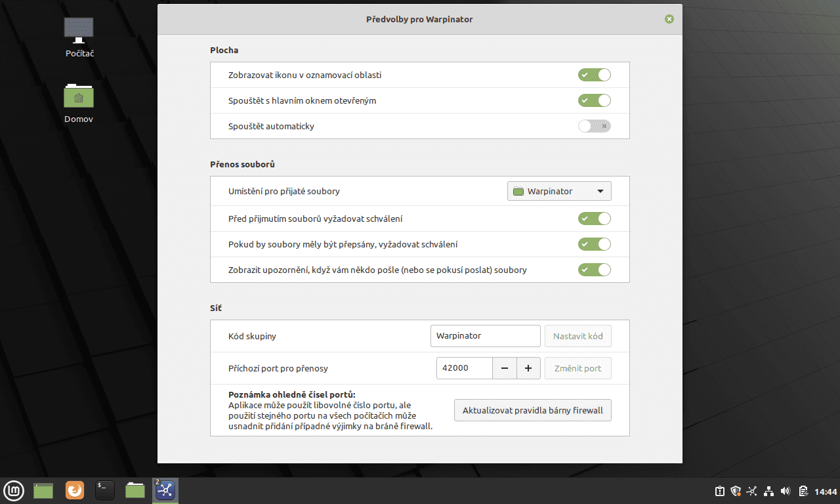The width and height of the screenshot is (840, 504).
Task: Select the 'Kód skupiny' text field
Action: [485, 335]
